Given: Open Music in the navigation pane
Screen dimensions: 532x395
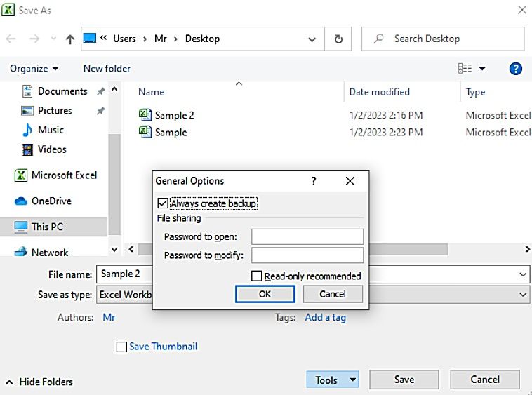Looking at the screenshot, I should [x=51, y=130].
